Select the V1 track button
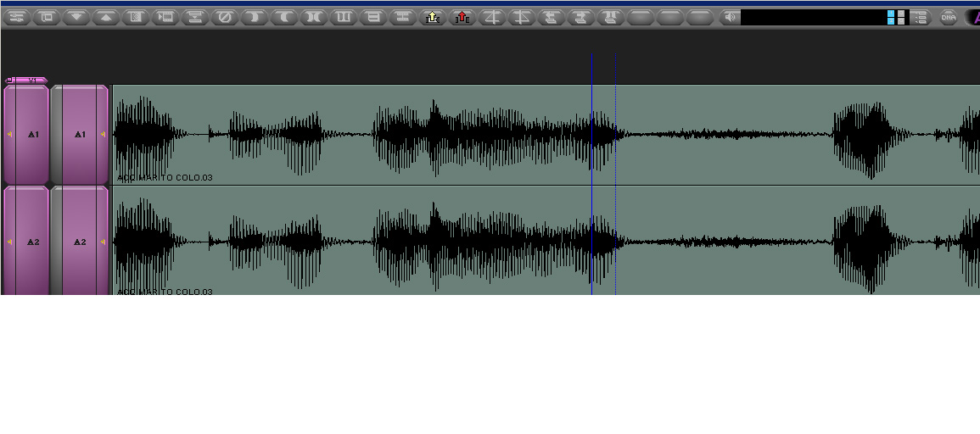Image resolution: width=980 pixels, height=434 pixels. pos(32,81)
